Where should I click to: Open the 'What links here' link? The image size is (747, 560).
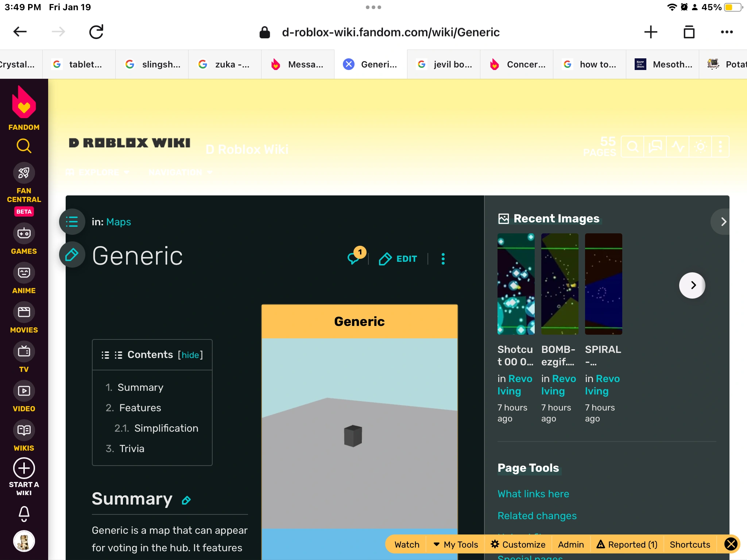tap(533, 494)
